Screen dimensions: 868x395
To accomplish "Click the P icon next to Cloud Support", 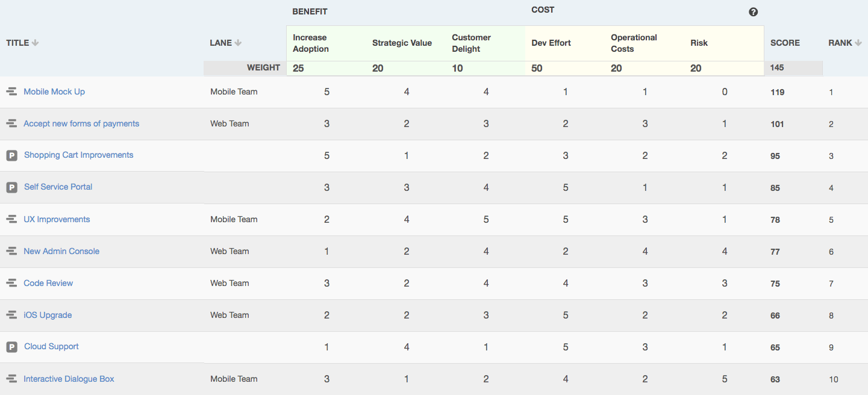I will click(11, 346).
